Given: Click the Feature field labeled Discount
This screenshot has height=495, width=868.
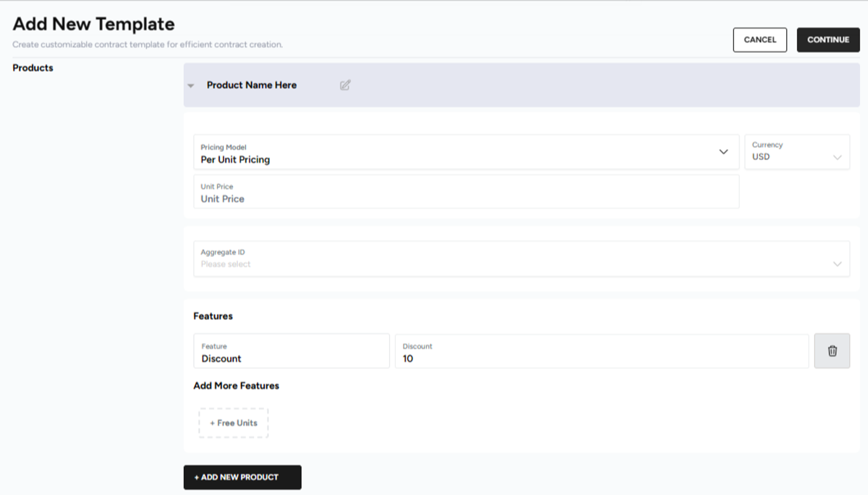Looking at the screenshot, I should [x=291, y=352].
